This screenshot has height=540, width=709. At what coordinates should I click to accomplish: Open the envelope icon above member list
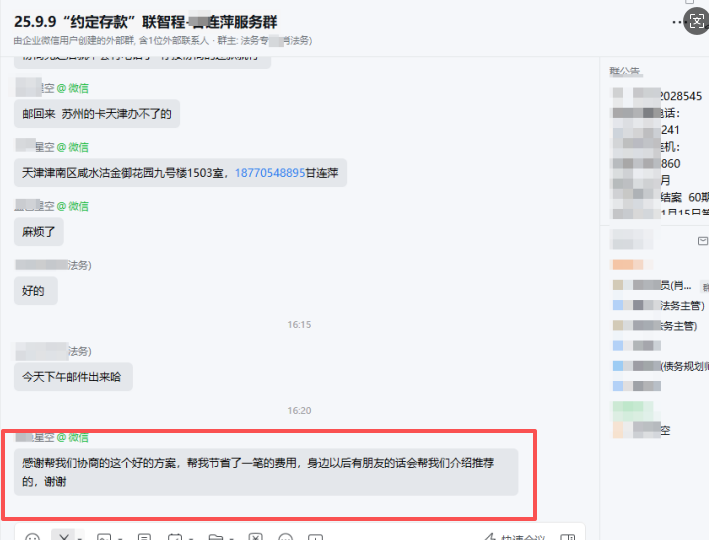[x=703, y=241]
